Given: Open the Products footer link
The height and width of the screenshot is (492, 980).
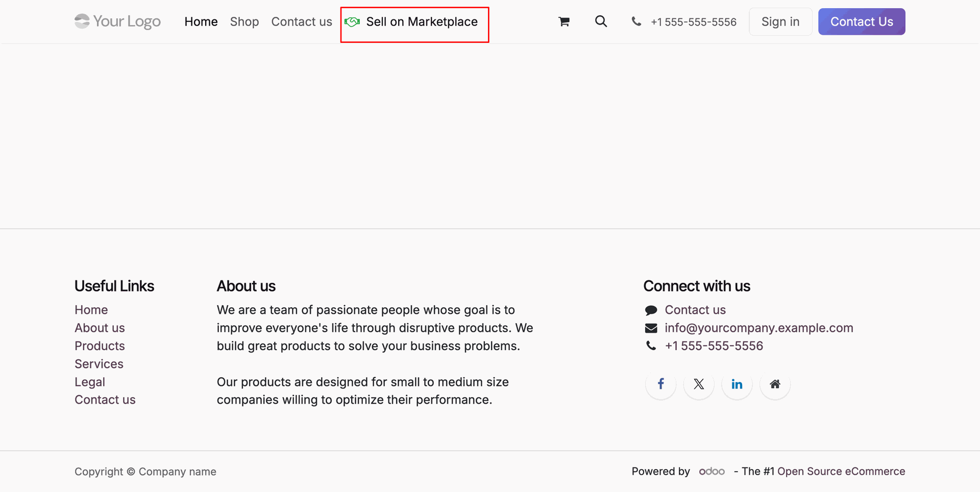Looking at the screenshot, I should pyautogui.click(x=100, y=346).
